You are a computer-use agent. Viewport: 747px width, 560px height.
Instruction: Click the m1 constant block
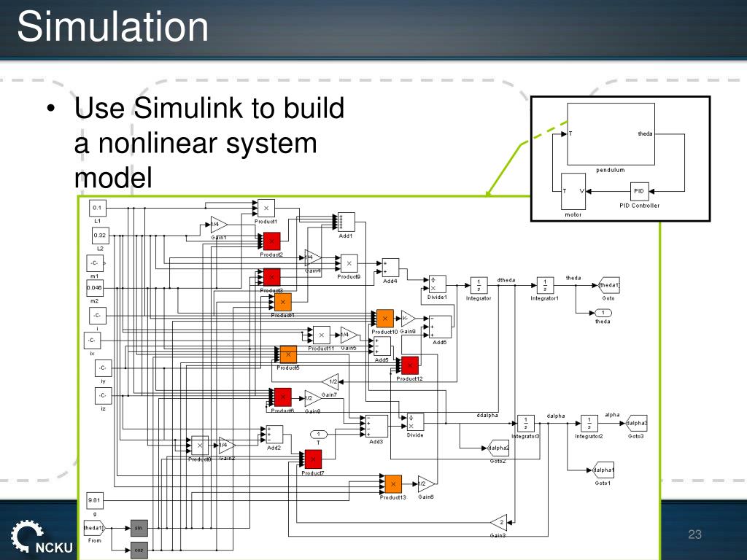(95, 263)
